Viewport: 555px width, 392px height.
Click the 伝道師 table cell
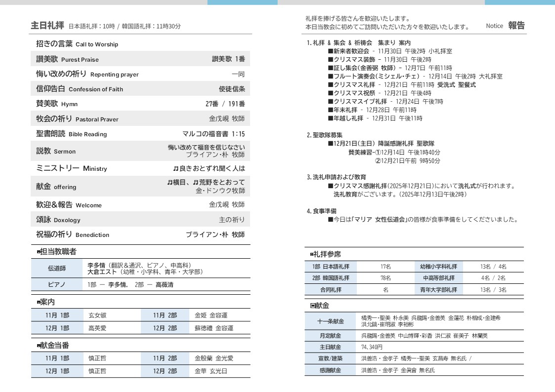click(x=56, y=269)
